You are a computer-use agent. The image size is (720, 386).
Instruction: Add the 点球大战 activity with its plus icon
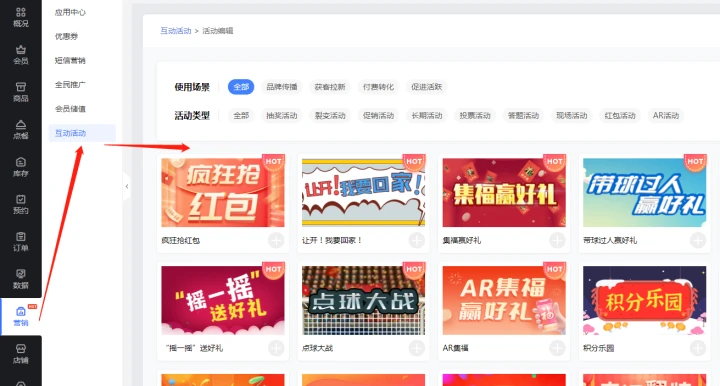tap(416, 348)
